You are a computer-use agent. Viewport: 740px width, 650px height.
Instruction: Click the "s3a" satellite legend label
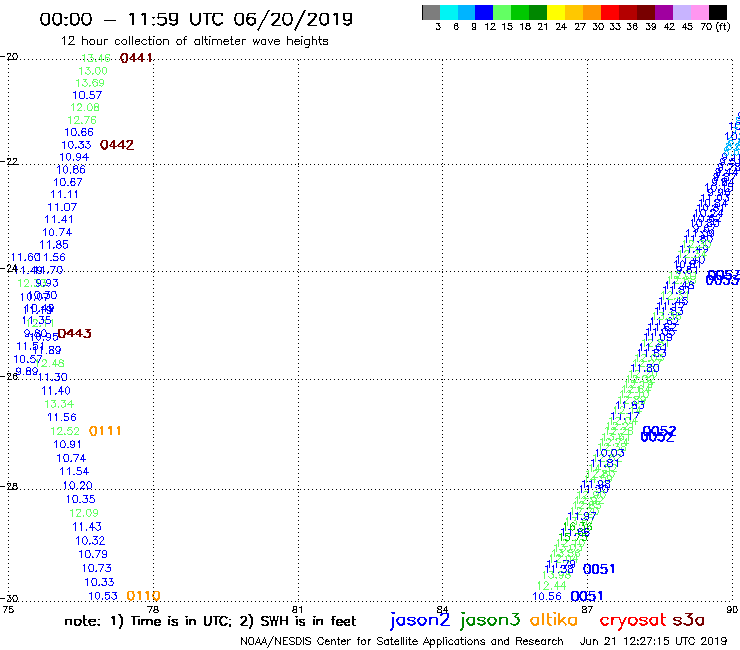688,620
